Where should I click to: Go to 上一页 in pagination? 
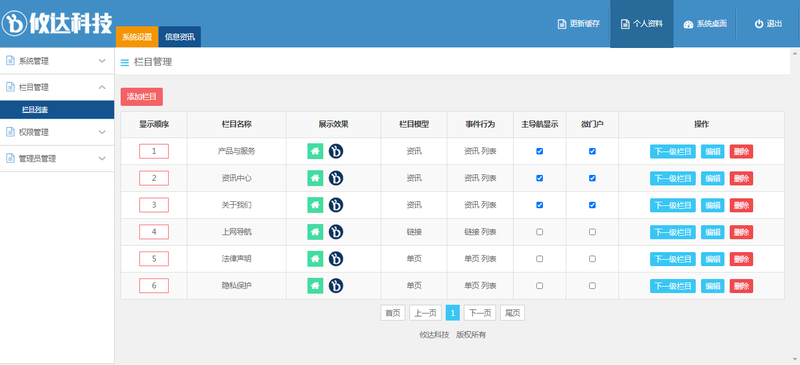coord(426,313)
